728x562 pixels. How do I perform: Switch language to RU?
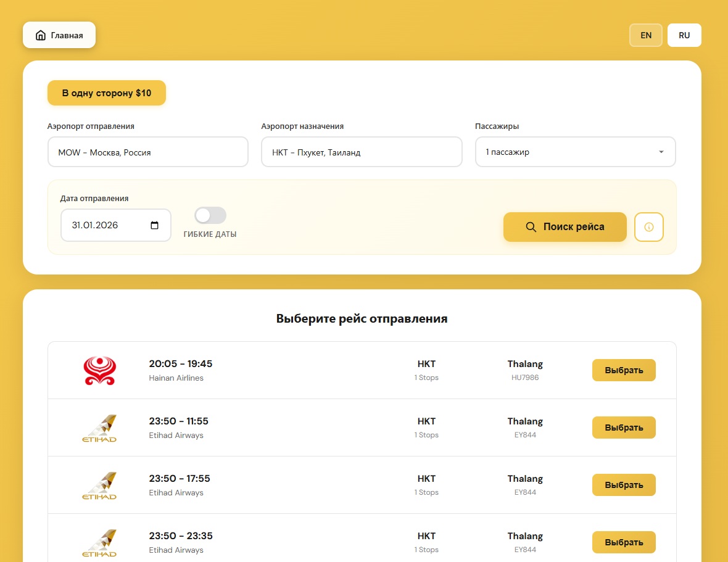(684, 35)
